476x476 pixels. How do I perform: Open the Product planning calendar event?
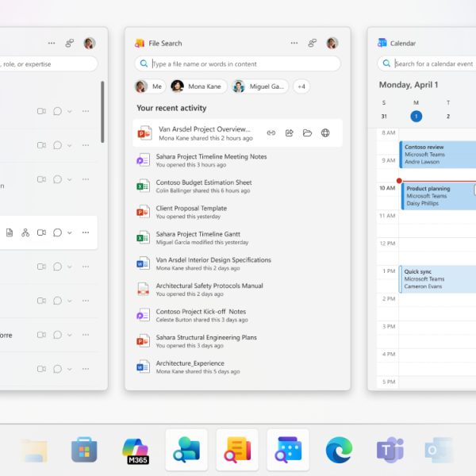pyautogui.click(x=439, y=196)
